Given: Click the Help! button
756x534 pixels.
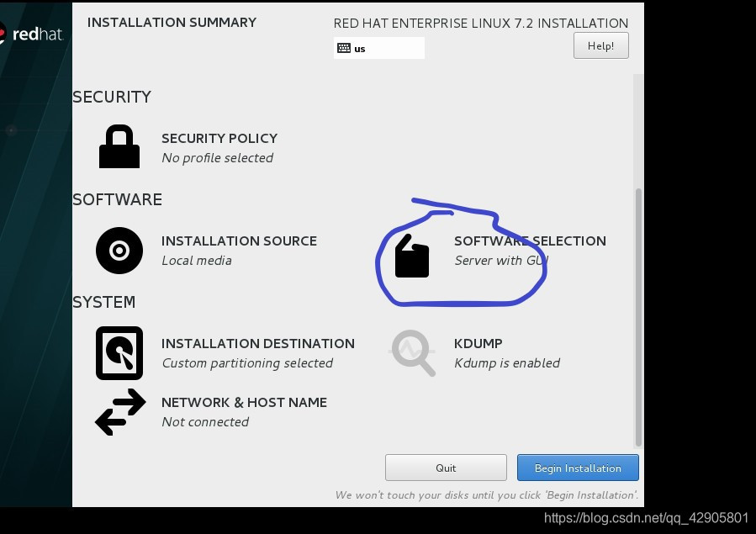Looking at the screenshot, I should pyautogui.click(x=600, y=45).
